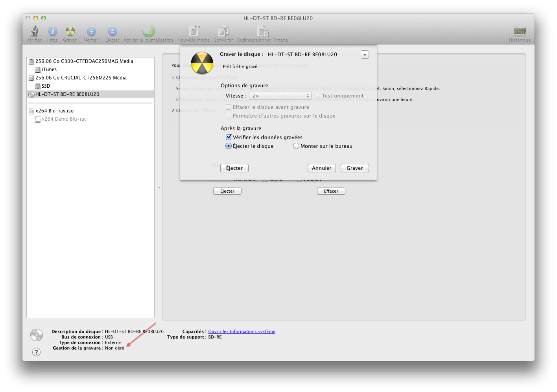The width and height of the screenshot is (557, 392).
Task: Open the Infos toolbar icon
Action: tap(52, 31)
